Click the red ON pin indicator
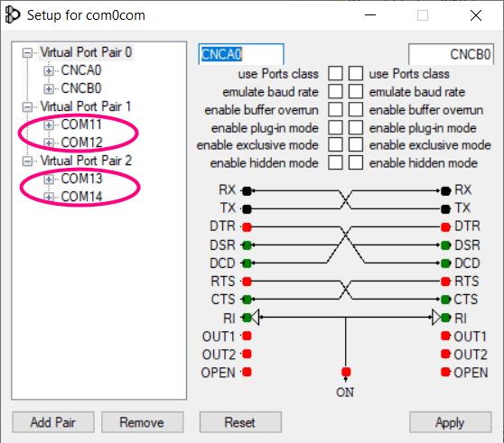This screenshot has width=504, height=443. coord(346,372)
